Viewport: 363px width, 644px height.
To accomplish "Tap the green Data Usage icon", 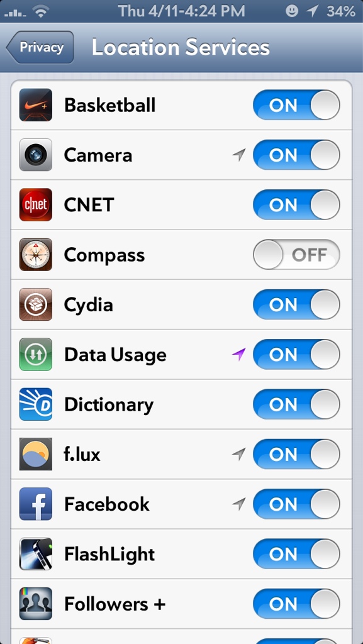I will click(x=36, y=355).
